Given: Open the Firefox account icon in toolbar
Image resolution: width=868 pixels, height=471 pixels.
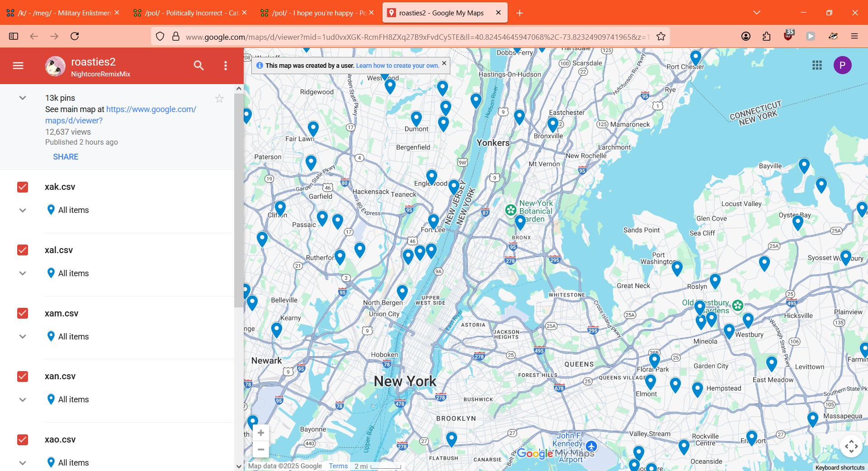Looking at the screenshot, I should pos(746,36).
